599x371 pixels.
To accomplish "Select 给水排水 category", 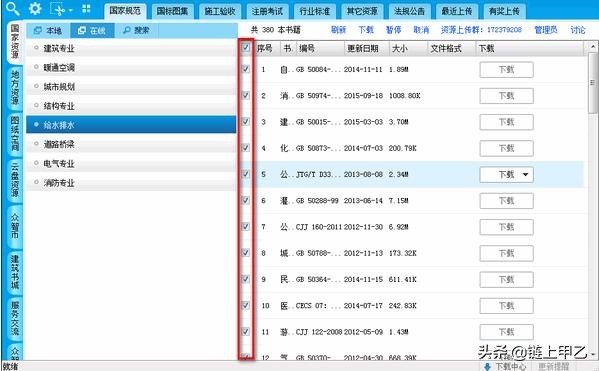I will click(x=131, y=125).
